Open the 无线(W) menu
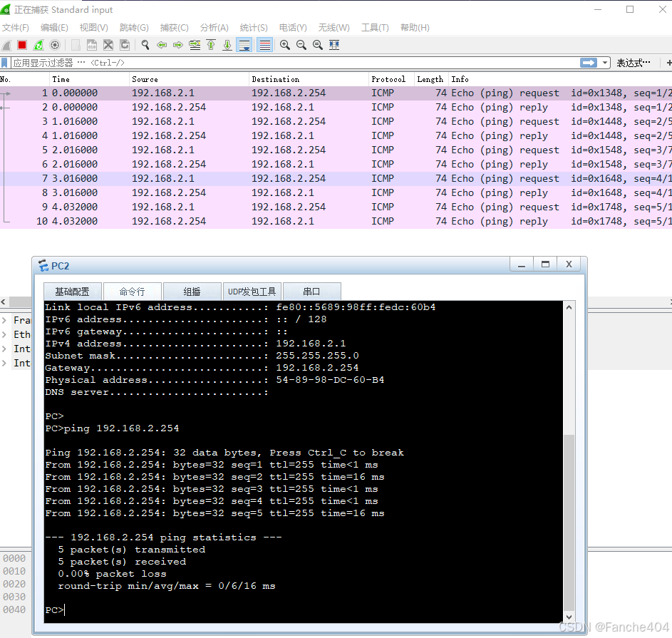This screenshot has width=672, height=638. [334, 27]
